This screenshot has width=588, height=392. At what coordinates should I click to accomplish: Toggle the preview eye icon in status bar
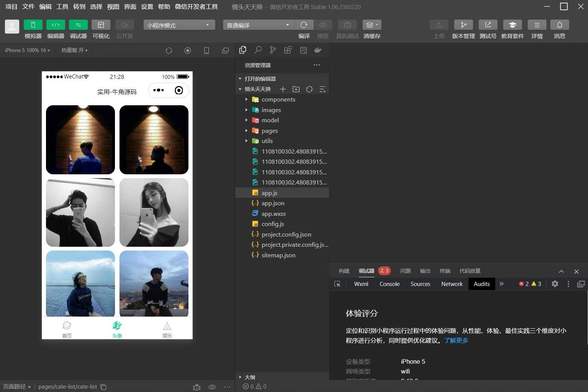(212, 387)
